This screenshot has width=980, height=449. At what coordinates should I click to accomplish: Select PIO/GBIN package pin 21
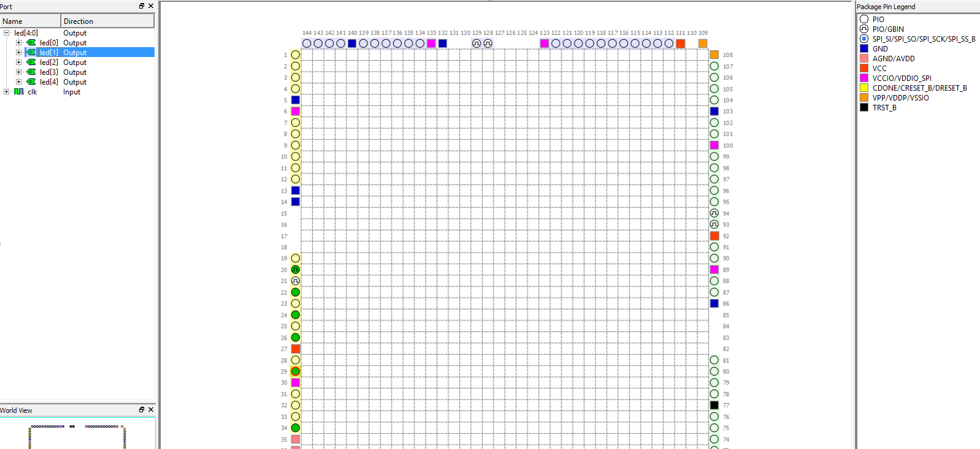[x=295, y=281]
